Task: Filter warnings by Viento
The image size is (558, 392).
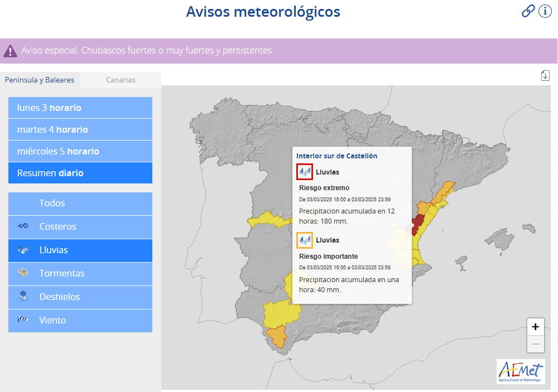Action: click(x=80, y=321)
